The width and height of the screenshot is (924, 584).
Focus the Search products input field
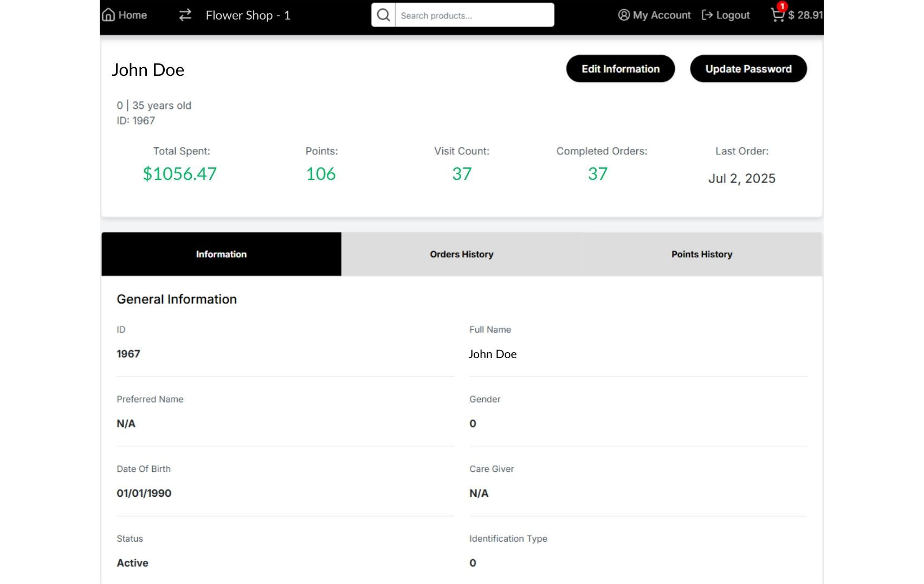[x=474, y=16]
